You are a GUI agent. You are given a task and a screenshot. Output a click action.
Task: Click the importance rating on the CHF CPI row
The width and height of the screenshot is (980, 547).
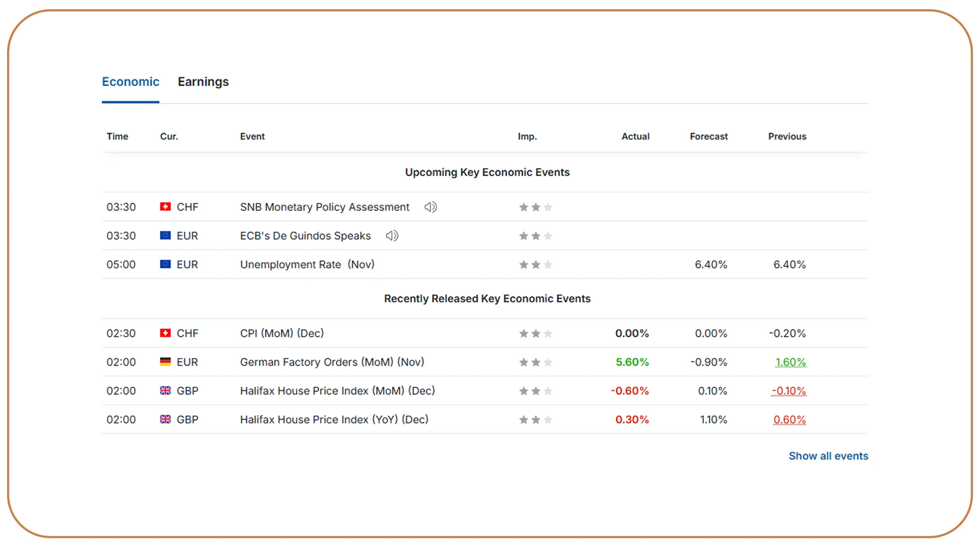[535, 333]
